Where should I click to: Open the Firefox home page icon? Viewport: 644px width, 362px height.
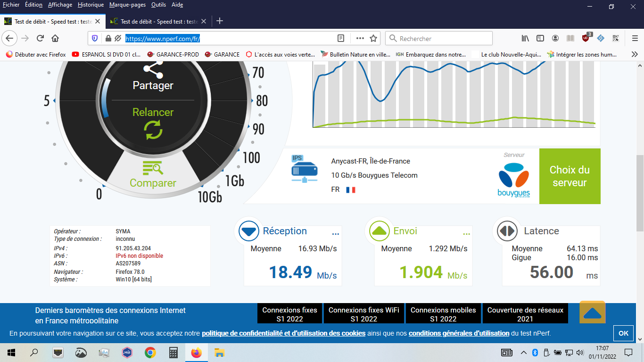click(55, 38)
